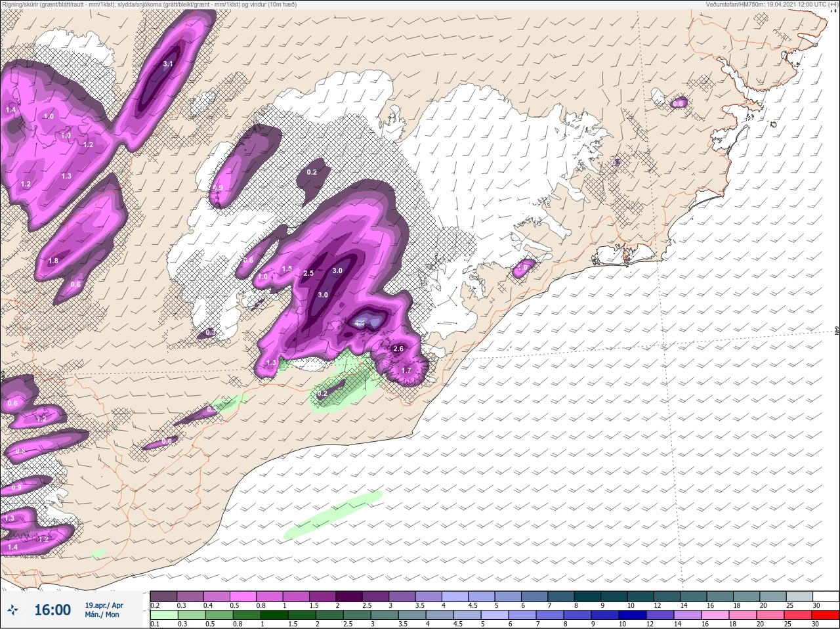
Task: Click the 2.6 precipitation value on the map
Action: (x=398, y=349)
